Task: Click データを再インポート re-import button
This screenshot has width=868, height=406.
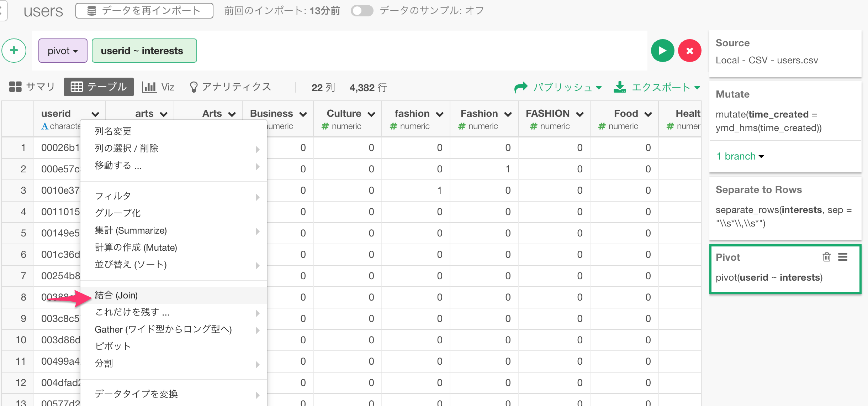Action: [x=144, y=11]
